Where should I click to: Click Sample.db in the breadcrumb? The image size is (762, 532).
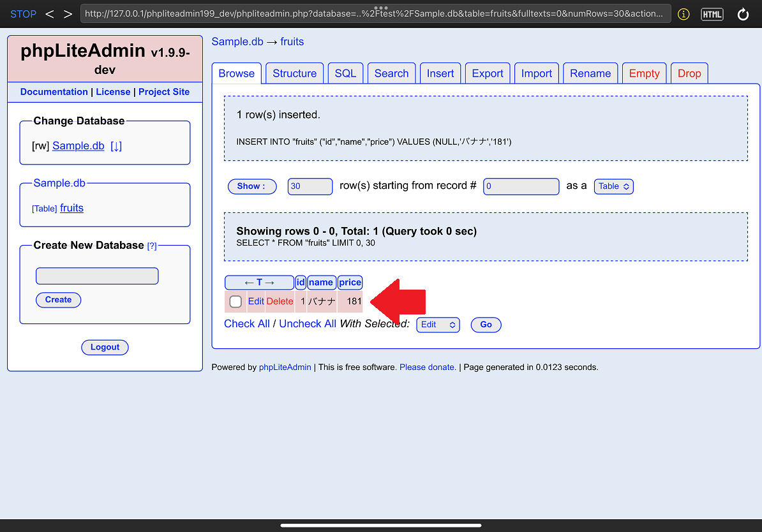pos(237,42)
